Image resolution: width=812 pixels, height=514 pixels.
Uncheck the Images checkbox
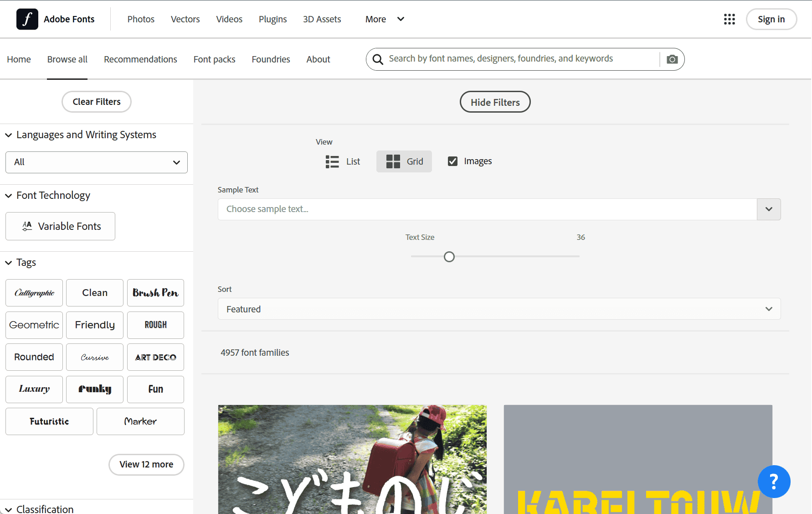[x=452, y=161]
